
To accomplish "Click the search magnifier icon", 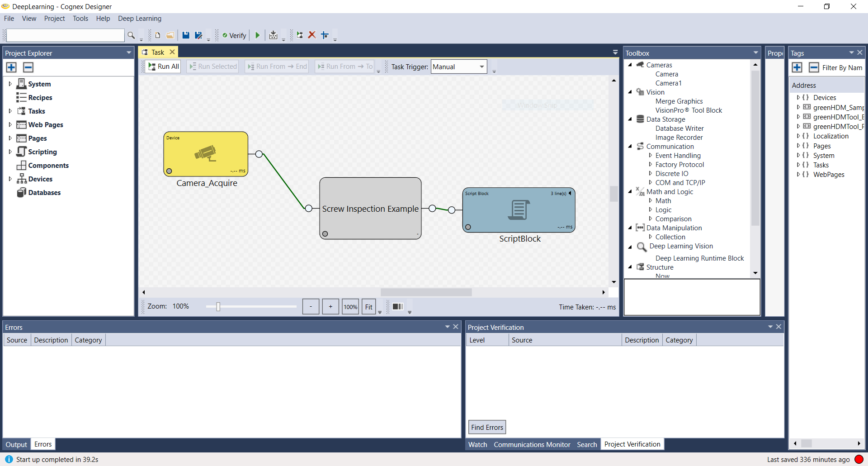I will tap(131, 35).
